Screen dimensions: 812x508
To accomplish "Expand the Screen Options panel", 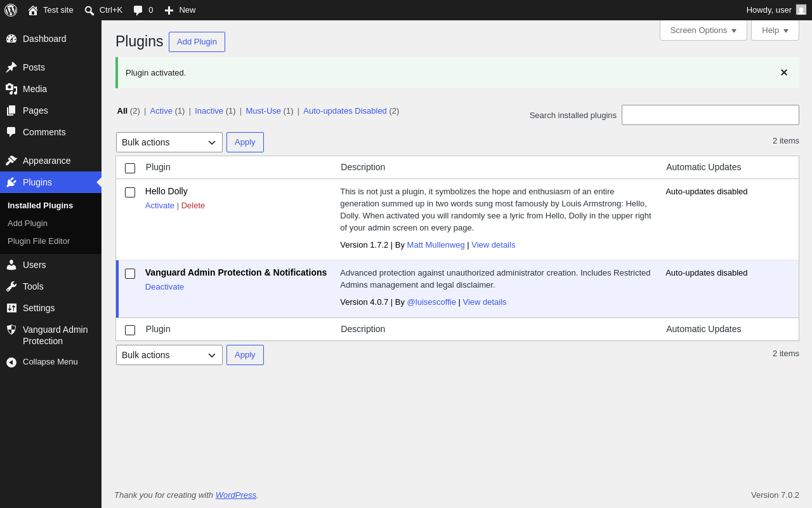I will (704, 30).
